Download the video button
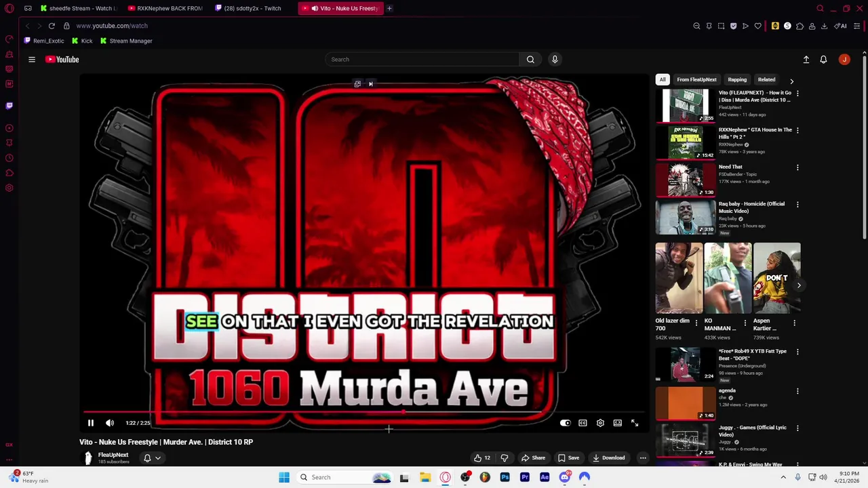This screenshot has height=488, width=868. (608, 458)
